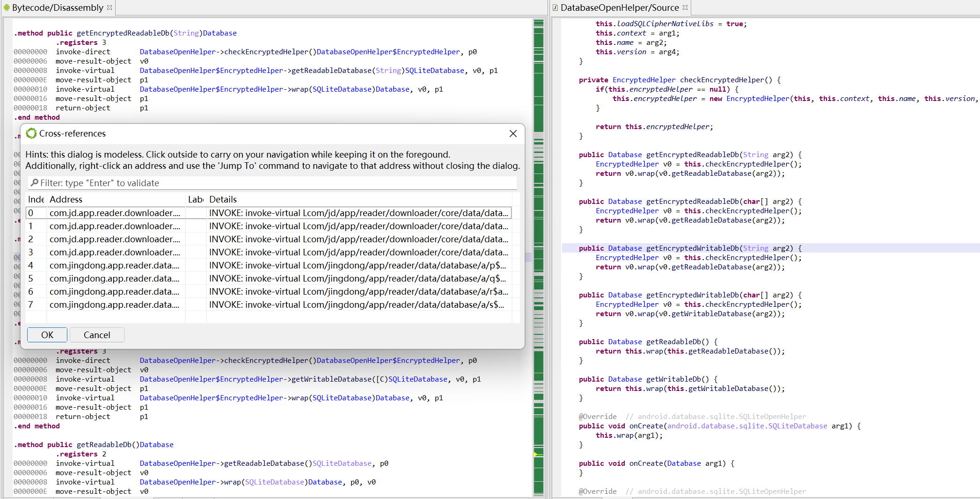The width and height of the screenshot is (980, 499).
Task: Focus the cross-references Filter field
Action: pos(272,183)
